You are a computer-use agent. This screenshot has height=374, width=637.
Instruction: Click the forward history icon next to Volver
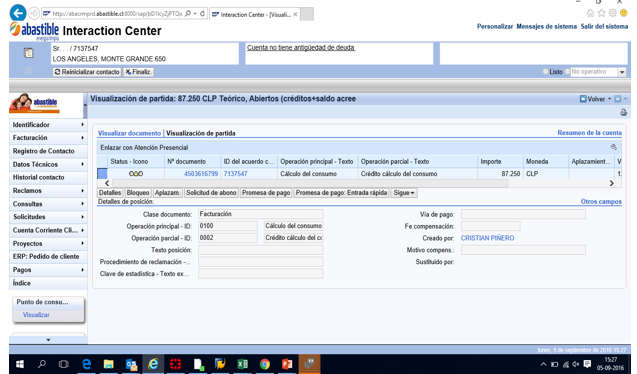point(618,99)
